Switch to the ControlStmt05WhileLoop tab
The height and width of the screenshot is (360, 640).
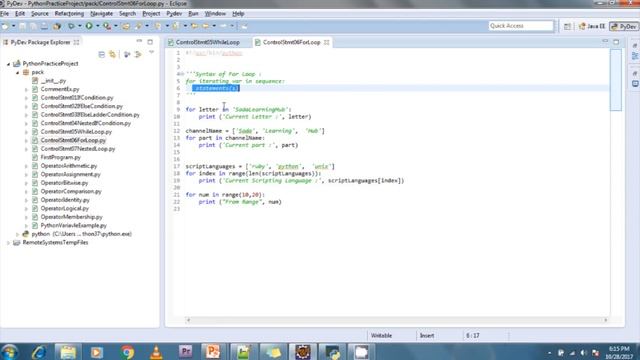[208, 42]
